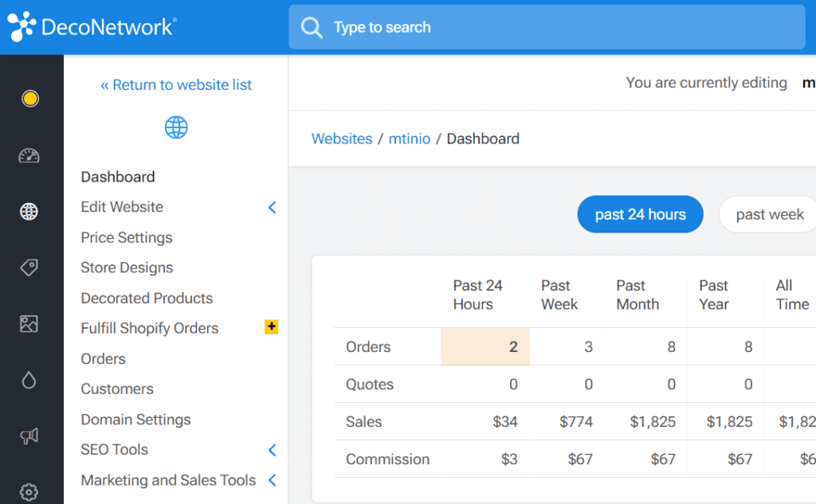Open the settings gear icon in sidebar
Image resolution: width=816 pixels, height=504 pixels.
click(x=29, y=491)
